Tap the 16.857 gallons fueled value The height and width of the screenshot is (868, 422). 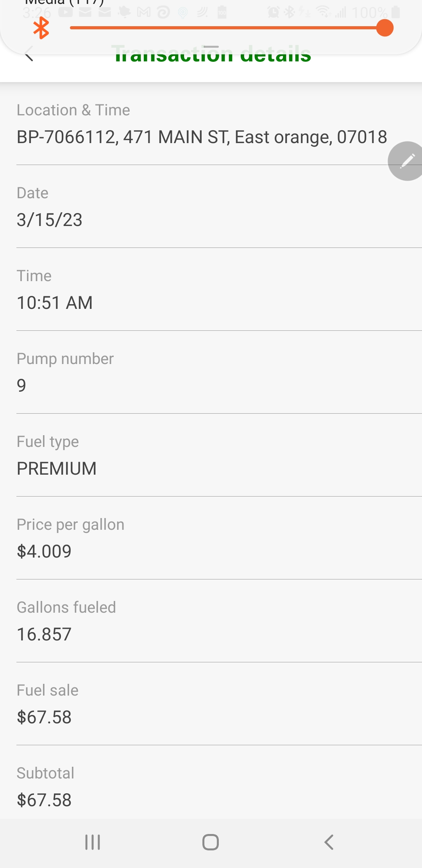(x=44, y=634)
